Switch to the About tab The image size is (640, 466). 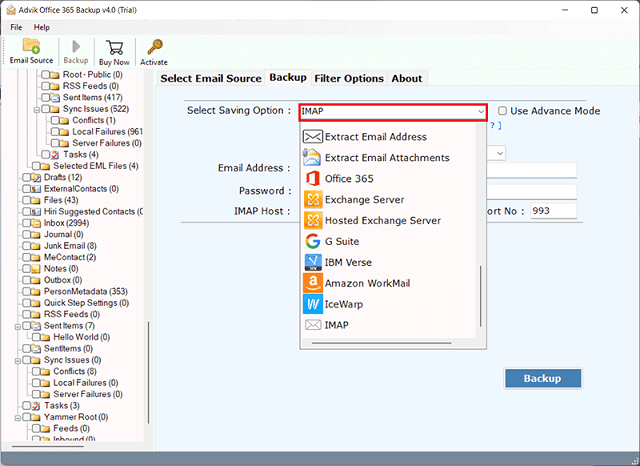coord(407,78)
